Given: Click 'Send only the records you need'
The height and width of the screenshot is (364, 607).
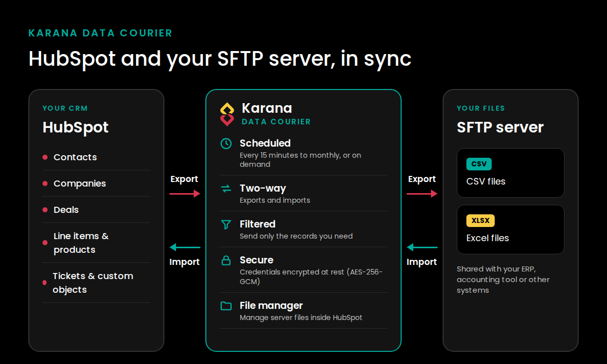Looking at the screenshot, I should [296, 236].
